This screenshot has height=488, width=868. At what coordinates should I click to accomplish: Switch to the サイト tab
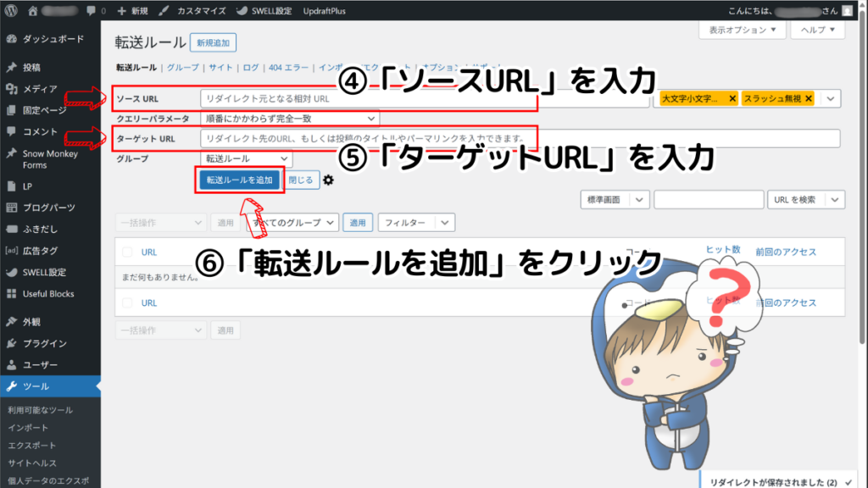[x=220, y=67]
